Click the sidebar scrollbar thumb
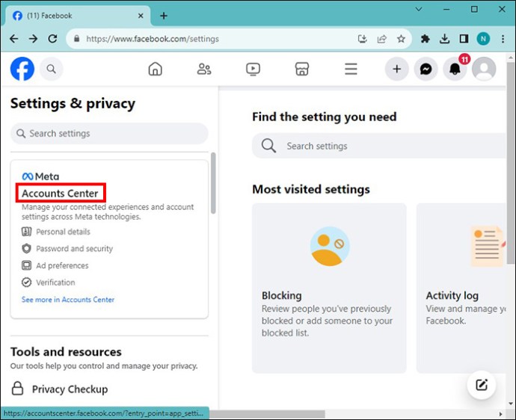Viewport: 516px width, 420px height. (213, 183)
